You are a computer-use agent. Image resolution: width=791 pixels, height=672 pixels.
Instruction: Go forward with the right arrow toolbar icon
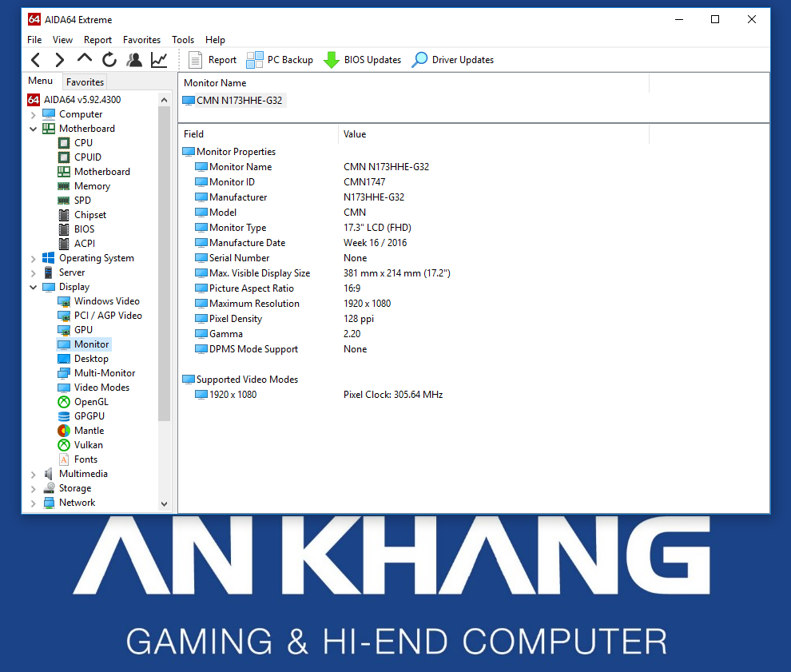60,60
